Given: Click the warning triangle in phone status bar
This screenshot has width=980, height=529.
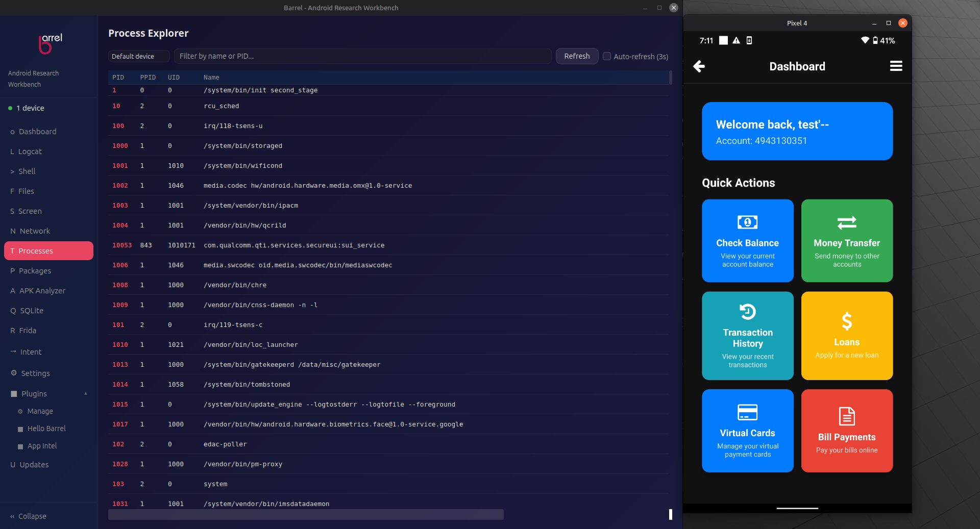Looking at the screenshot, I should (736, 40).
